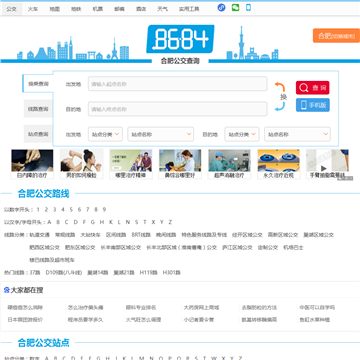
Task: Play the arm liposuction video ad thumbnail
Action: [328, 164]
